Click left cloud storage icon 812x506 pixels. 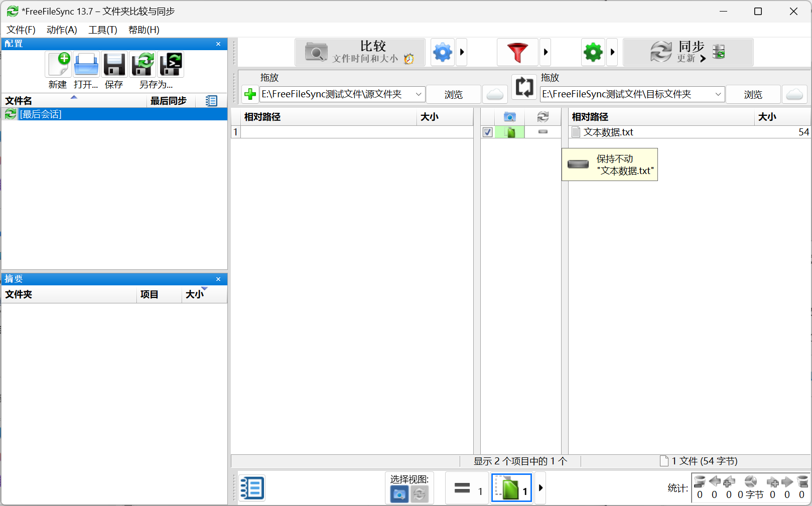pos(495,94)
